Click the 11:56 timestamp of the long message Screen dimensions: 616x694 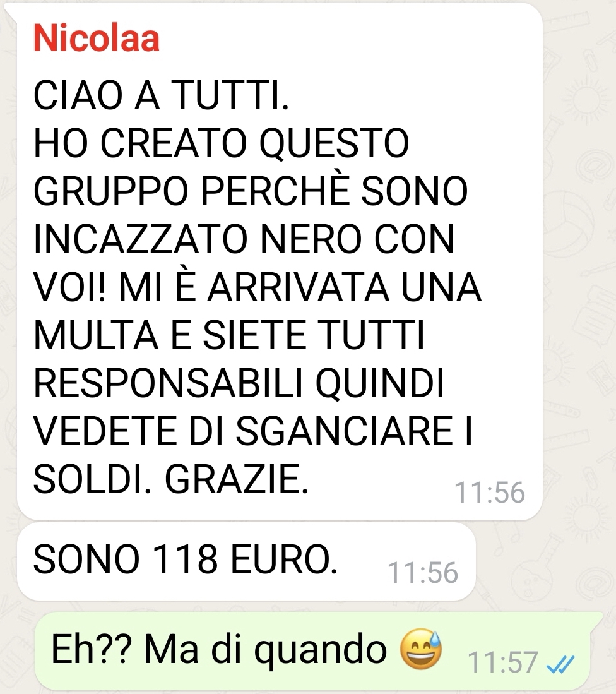point(490,493)
